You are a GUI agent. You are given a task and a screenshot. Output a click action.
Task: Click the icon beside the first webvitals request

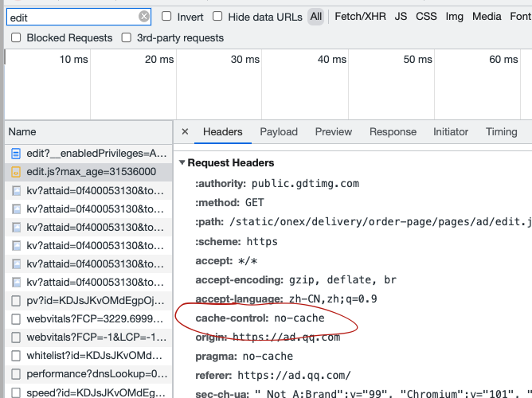pyautogui.click(x=17, y=319)
